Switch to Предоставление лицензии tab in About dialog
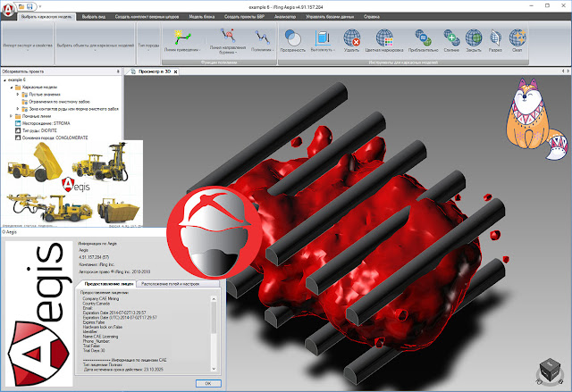This screenshot has height=392, width=572. point(109,283)
